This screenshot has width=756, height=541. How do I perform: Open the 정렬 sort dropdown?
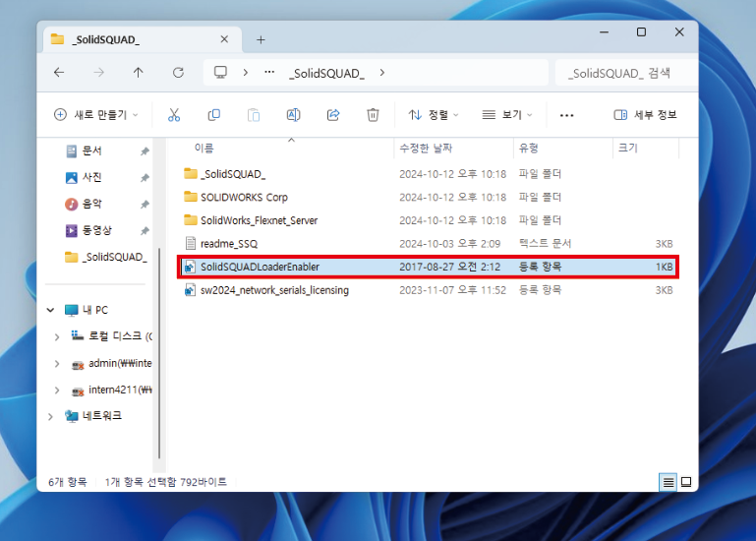(x=434, y=115)
